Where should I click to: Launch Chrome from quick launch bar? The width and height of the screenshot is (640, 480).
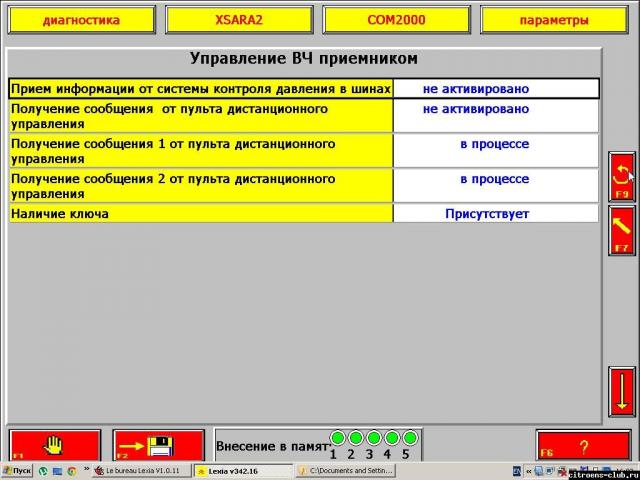(x=72, y=471)
